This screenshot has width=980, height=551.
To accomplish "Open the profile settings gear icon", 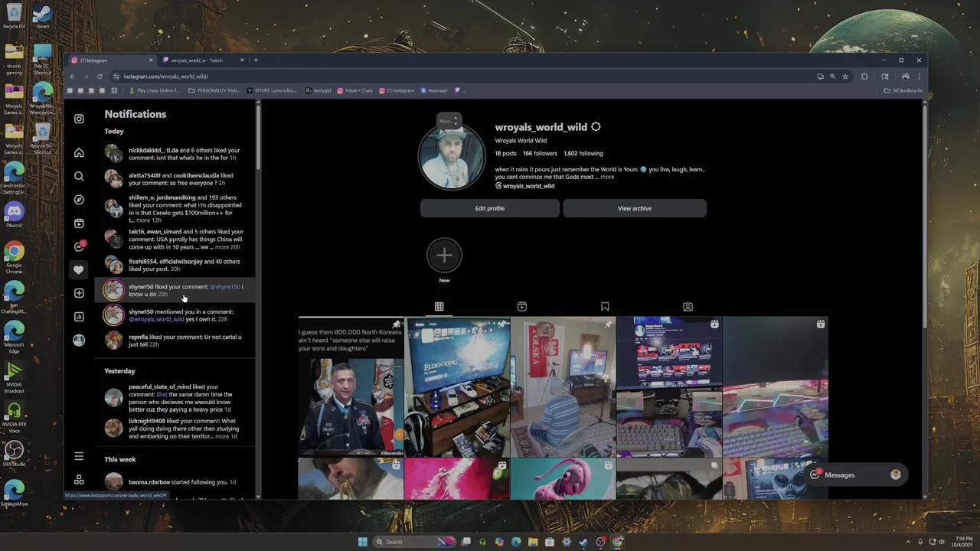I will (x=596, y=127).
